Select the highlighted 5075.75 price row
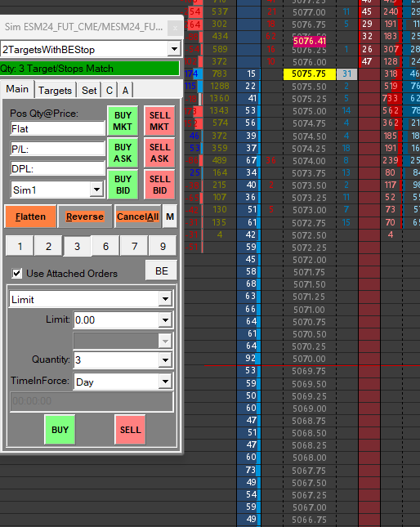 tap(310, 74)
